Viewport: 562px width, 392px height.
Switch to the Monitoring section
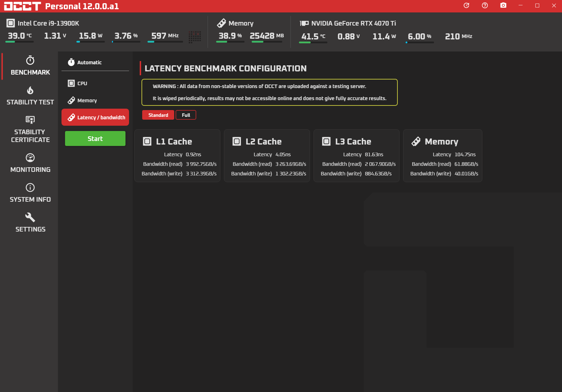click(30, 163)
